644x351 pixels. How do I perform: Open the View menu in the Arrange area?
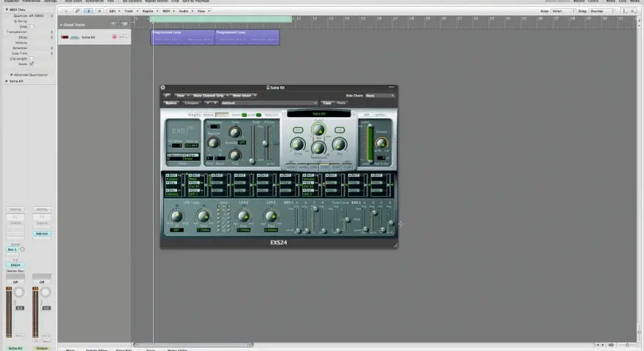tap(203, 11)
